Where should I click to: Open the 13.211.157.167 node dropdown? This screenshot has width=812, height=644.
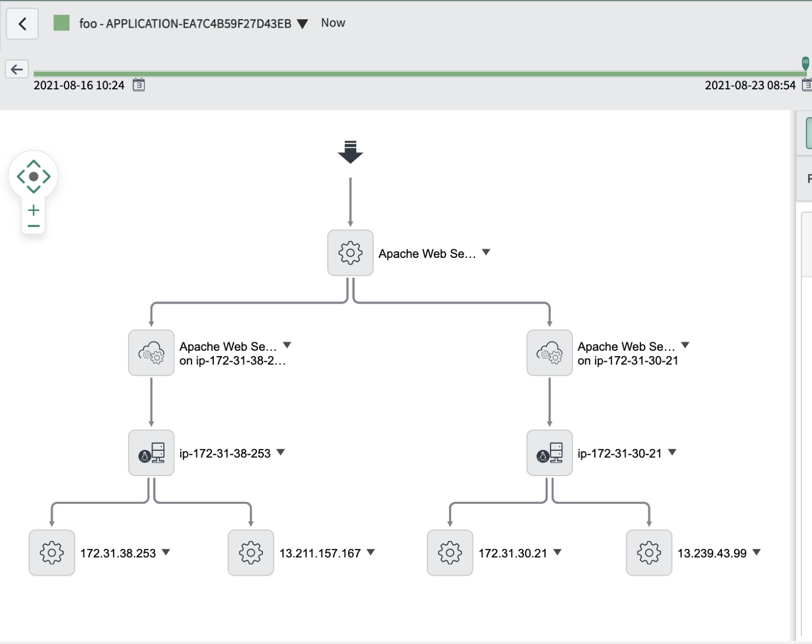(x=370, y=552)
